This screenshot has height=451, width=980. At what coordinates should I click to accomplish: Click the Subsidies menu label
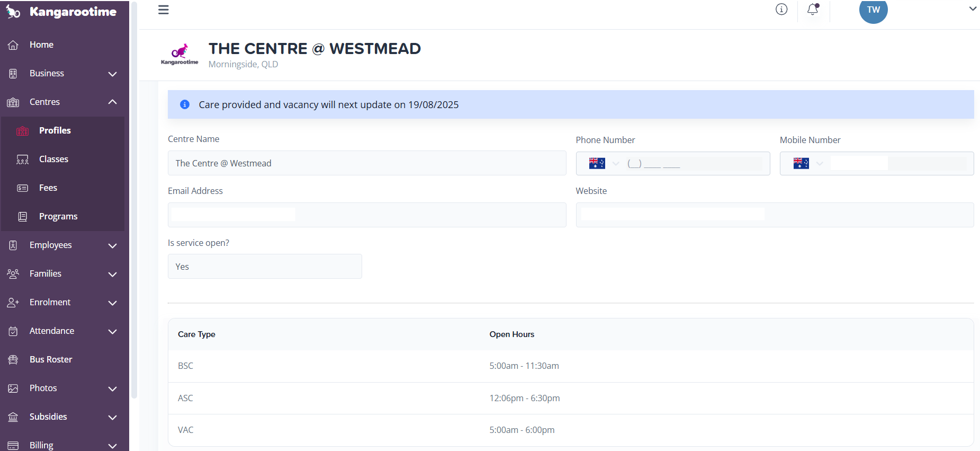(48, 417)
